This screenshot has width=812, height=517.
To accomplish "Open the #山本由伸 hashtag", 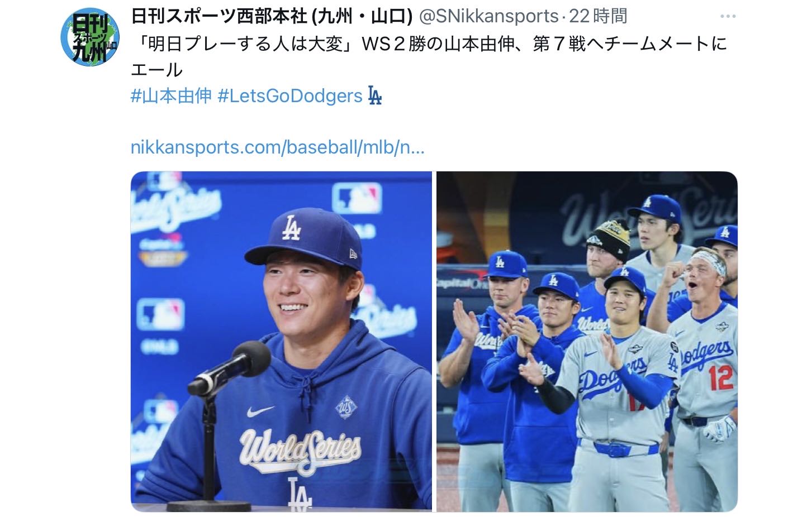I will 171,96.
